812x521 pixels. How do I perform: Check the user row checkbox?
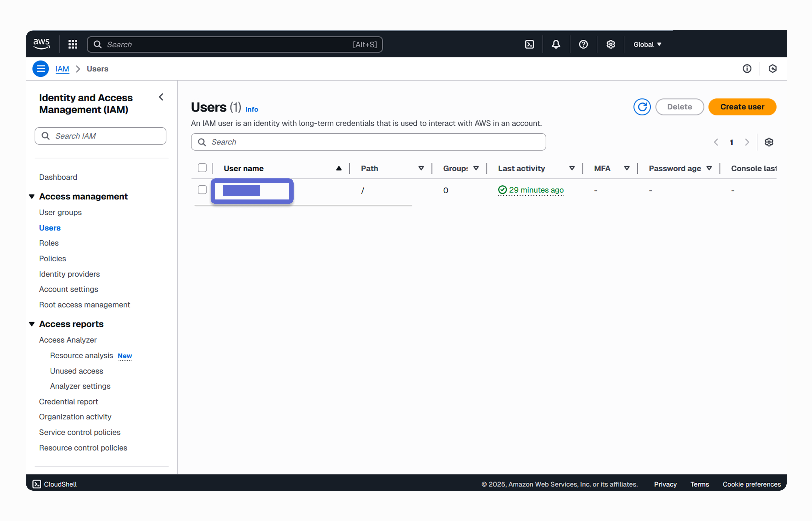[x=202, y=190]
